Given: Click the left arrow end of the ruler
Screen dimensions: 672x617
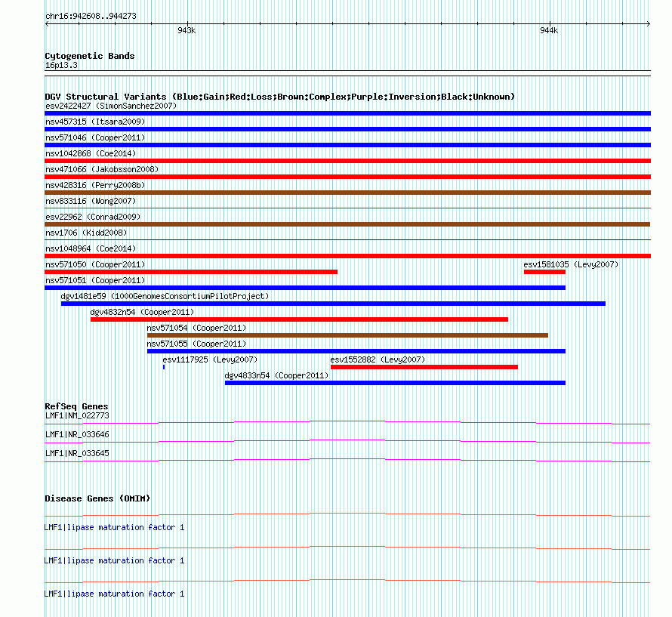Looking at the screenshot, I should [47, 23].
